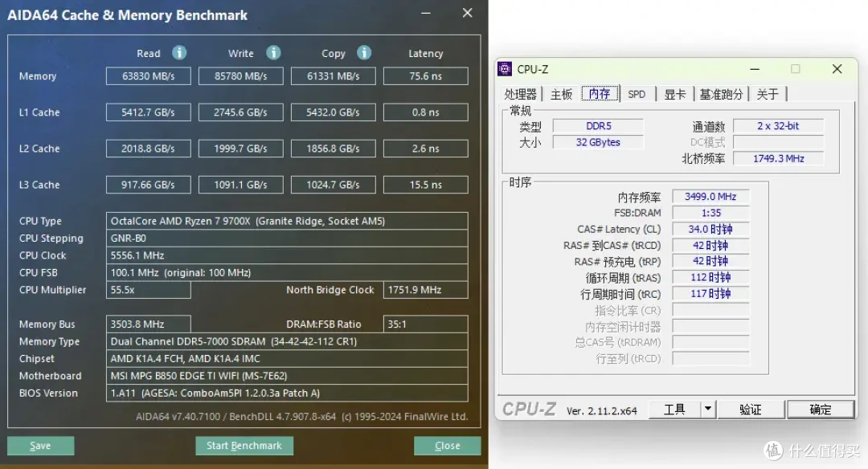The image size is (868, 469).
Task: Click the Memory Copy value 61331 MB/s
Action: 334,75
